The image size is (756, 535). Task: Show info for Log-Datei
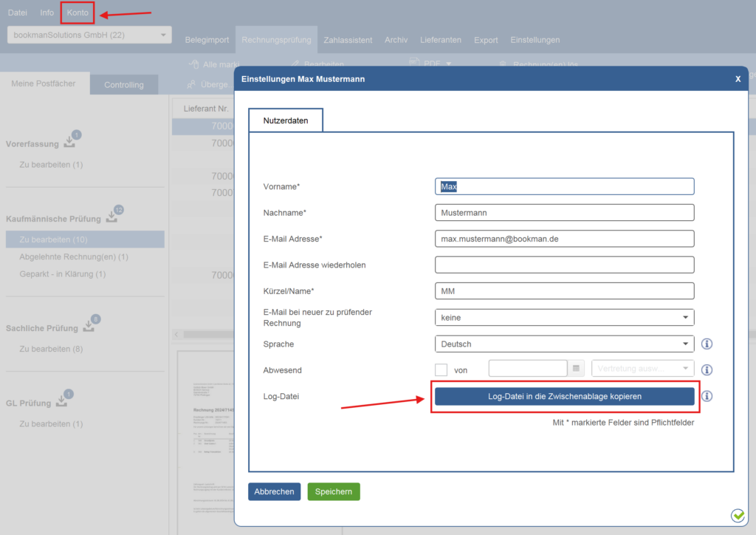(x=707, y=396)
